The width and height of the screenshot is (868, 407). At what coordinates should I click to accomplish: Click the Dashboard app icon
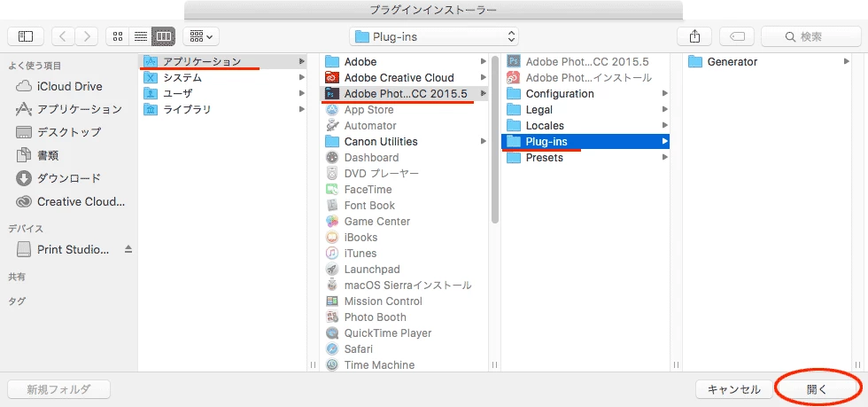click(332, 158)
